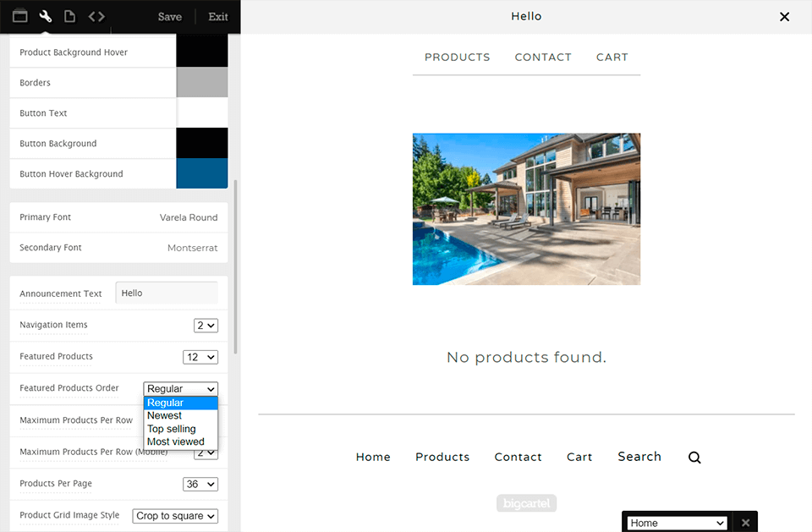
Task: Click the bigcartel logo in the preview
Action: click(x=526, y=502)
